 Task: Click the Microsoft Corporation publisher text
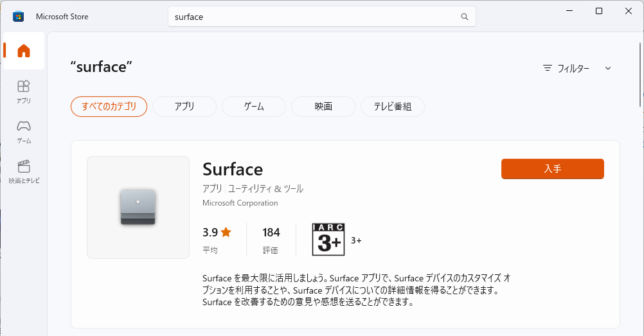tap(240, 203)
